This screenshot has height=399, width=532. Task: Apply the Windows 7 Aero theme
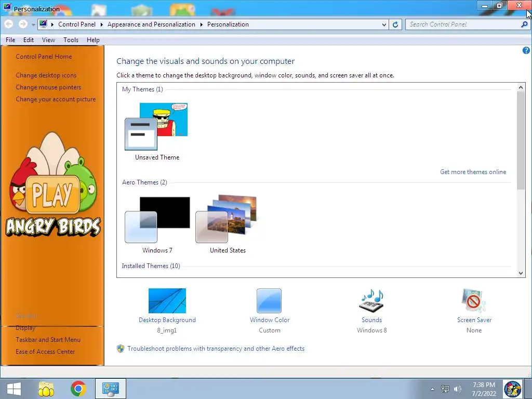coord(157,220)
